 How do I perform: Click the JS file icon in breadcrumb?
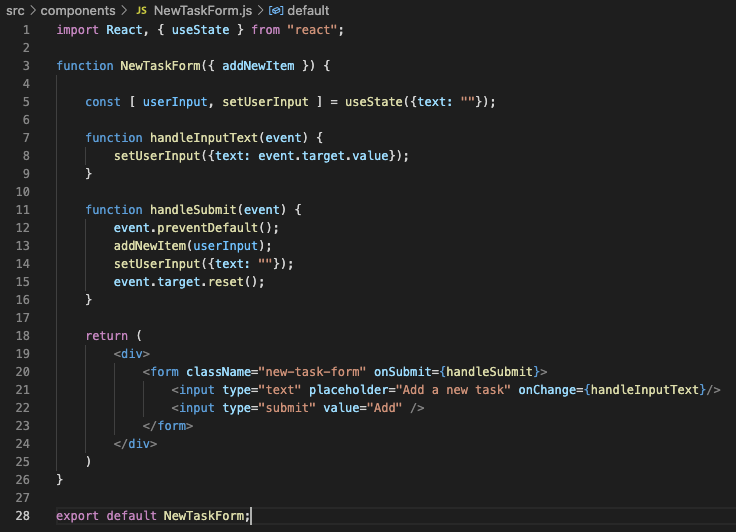click(141, 10)
